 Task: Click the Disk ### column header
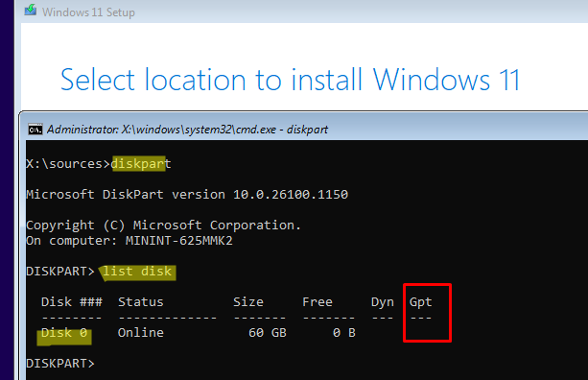[72, 302]
